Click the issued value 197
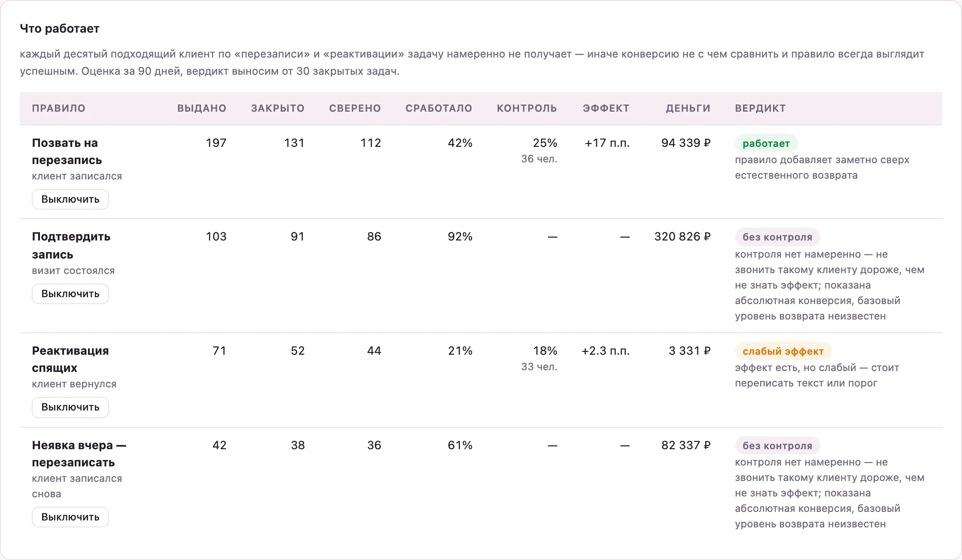The image size is (962, 560). click(x=216, y=143)
